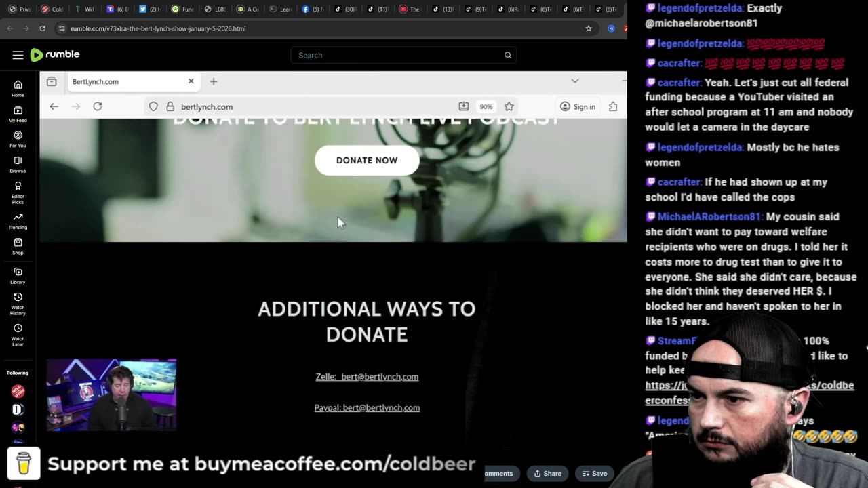868x488 pixels.
Task: Open the Rumble hamburger menu
Action: 18,55
